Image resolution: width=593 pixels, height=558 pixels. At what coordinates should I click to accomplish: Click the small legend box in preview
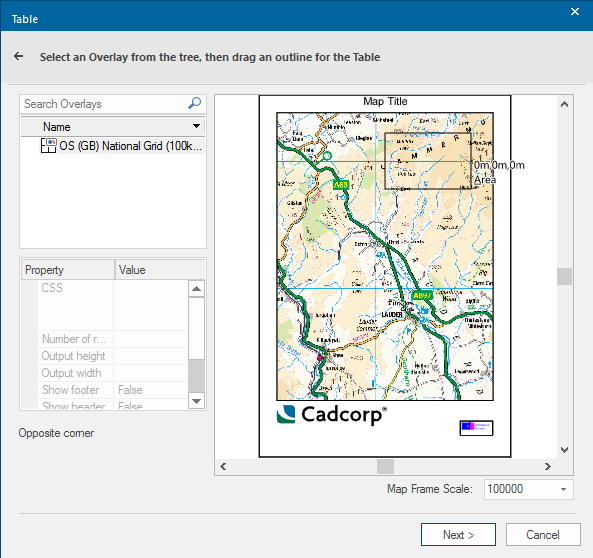[x=476, y=428]
